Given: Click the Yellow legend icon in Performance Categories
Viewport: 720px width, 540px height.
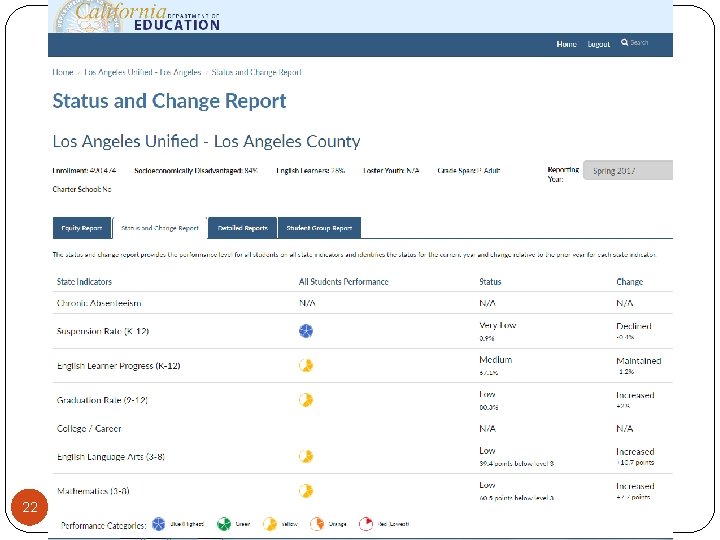Looking at the screenshot, I should click(270, 524).
